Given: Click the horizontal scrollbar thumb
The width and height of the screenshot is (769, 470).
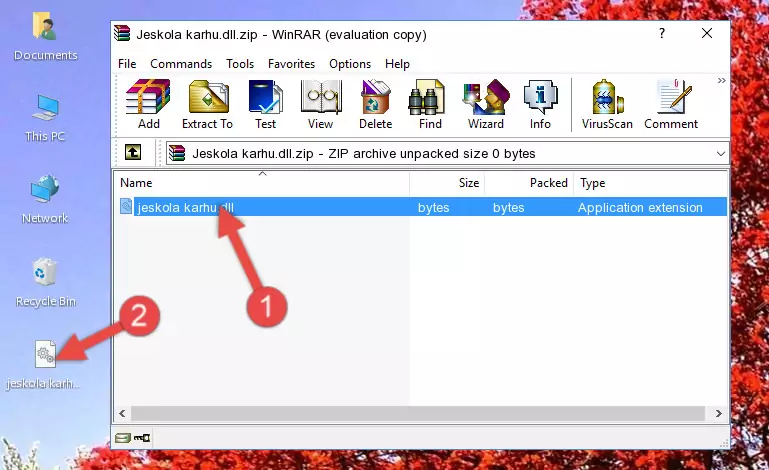Looking at the screenshot, I should pos(417,414).
